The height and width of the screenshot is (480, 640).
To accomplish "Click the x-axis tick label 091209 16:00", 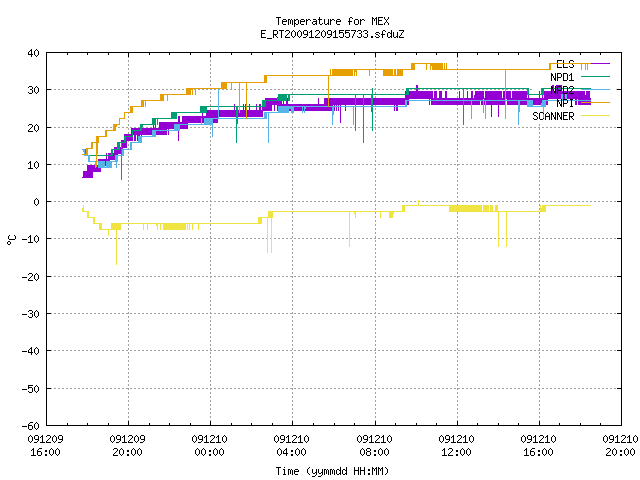I will pyautogui.click(x=45, y=446).
